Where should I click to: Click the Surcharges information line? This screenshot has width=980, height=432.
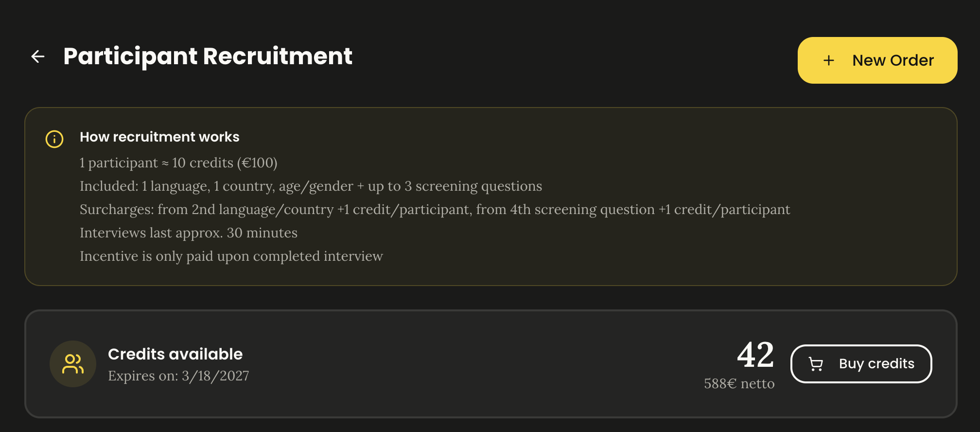pyautogui.click(x=435, y=210)
